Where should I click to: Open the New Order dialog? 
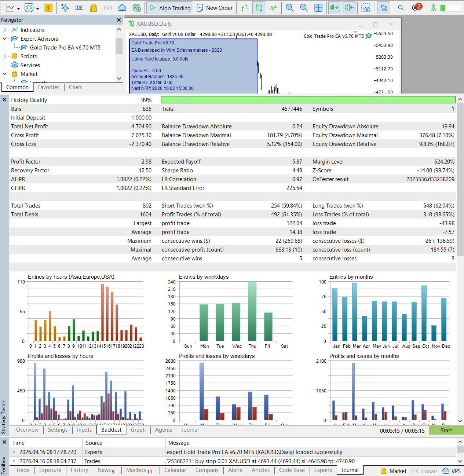click(x=215, y=8)
